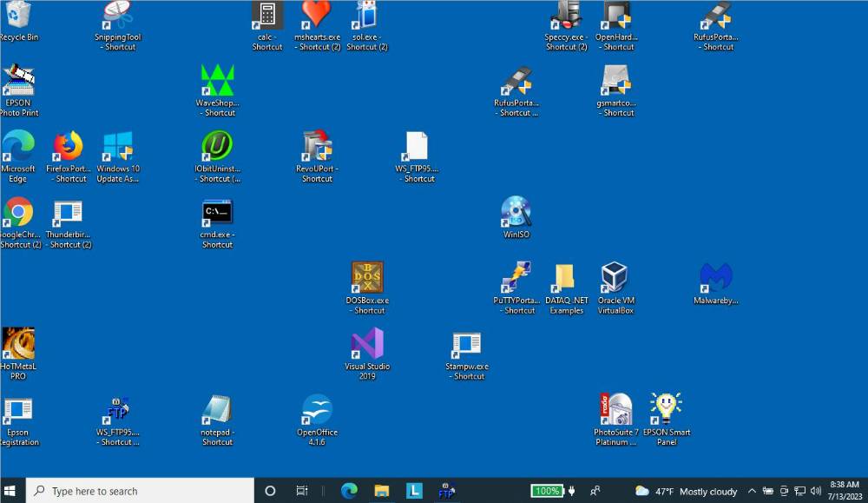Open the blue L app on taskbar
The width and height of the screenshot is (868, 503).
[414, 491]
